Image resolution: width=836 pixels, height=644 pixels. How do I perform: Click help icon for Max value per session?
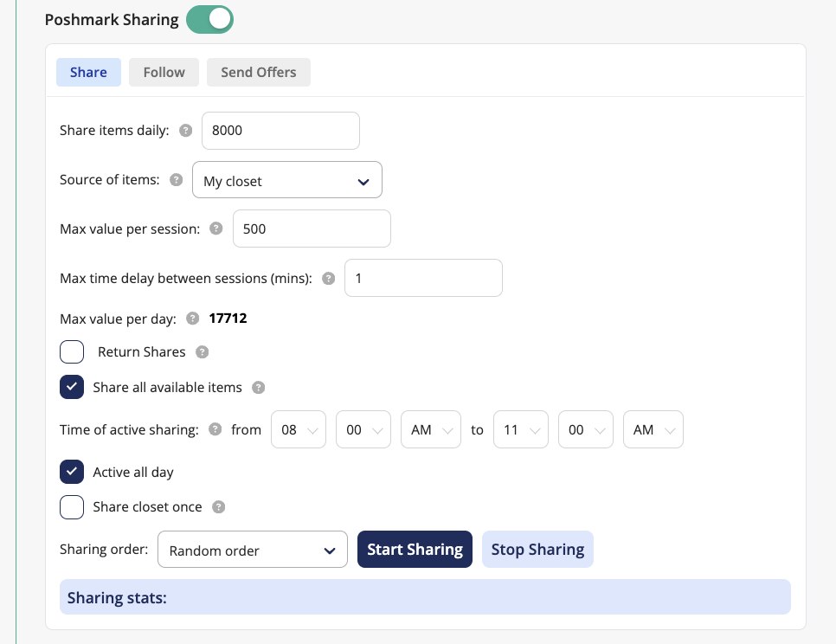pos(216,229)
